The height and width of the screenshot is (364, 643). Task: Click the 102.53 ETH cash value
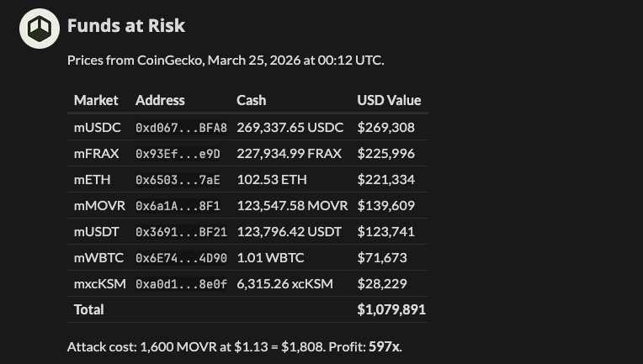(272, 180)
